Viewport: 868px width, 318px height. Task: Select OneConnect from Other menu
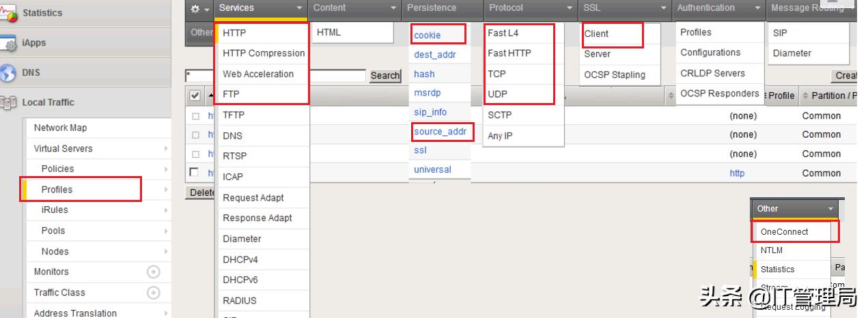[784, 232]
